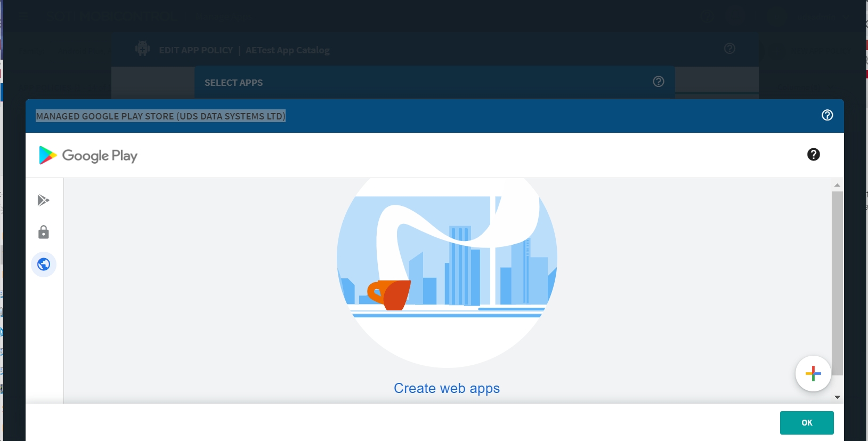Image resolution: width=868 pixels, height=441 pixels.
Task: Click the scrollbar up arrow
Action: tap(837, 185)
